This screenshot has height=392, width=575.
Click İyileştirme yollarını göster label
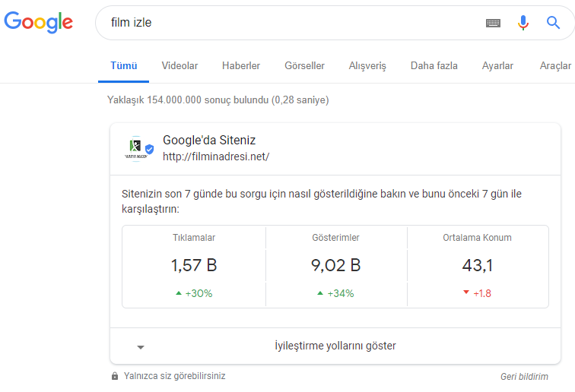(335, 346)
